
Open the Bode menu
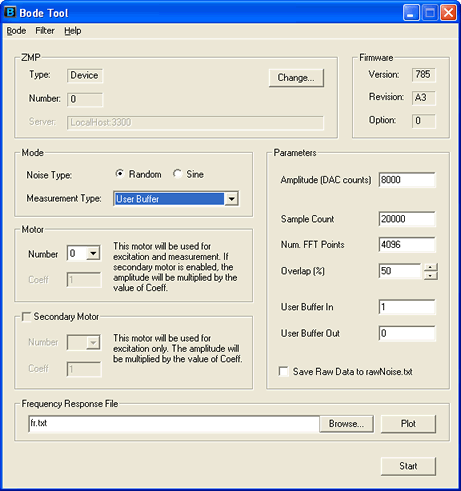16,31
